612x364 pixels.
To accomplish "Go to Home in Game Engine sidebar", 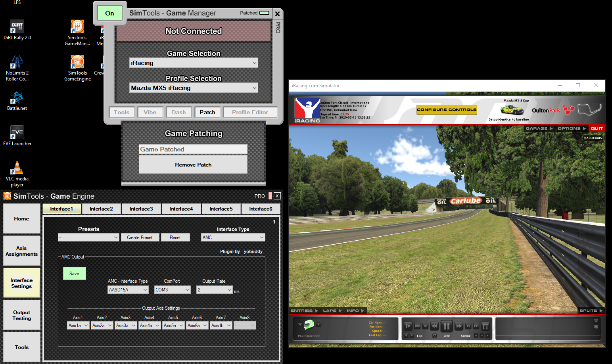I will point(22,219).
